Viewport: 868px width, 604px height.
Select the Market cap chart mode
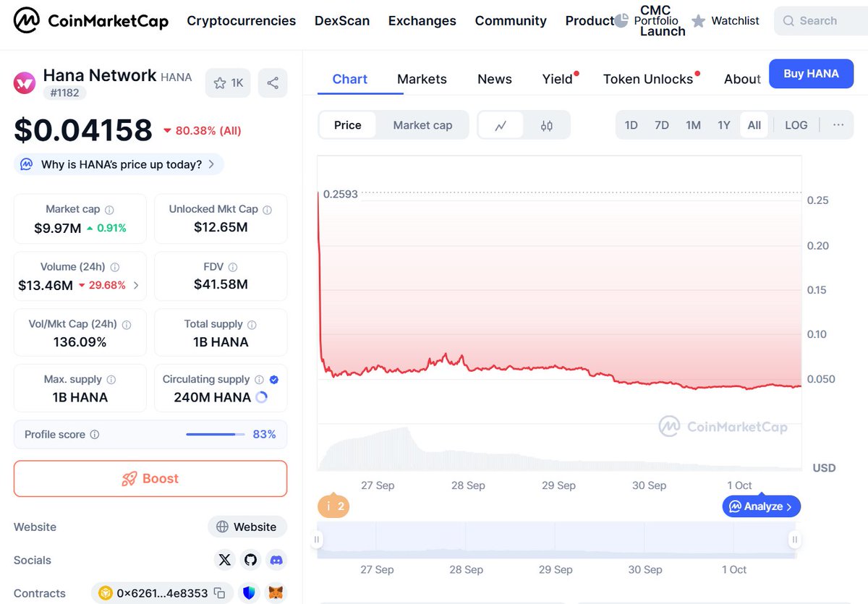[422, 125]
